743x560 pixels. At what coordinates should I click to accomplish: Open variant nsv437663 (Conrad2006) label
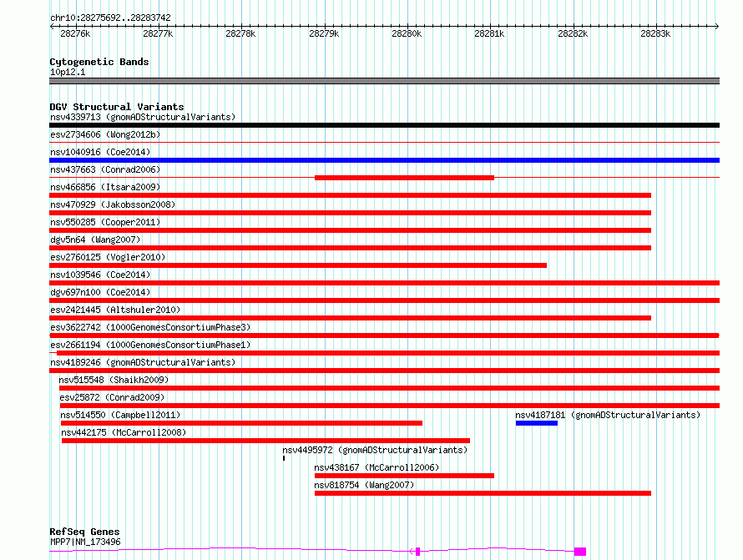tap(105, 169)
